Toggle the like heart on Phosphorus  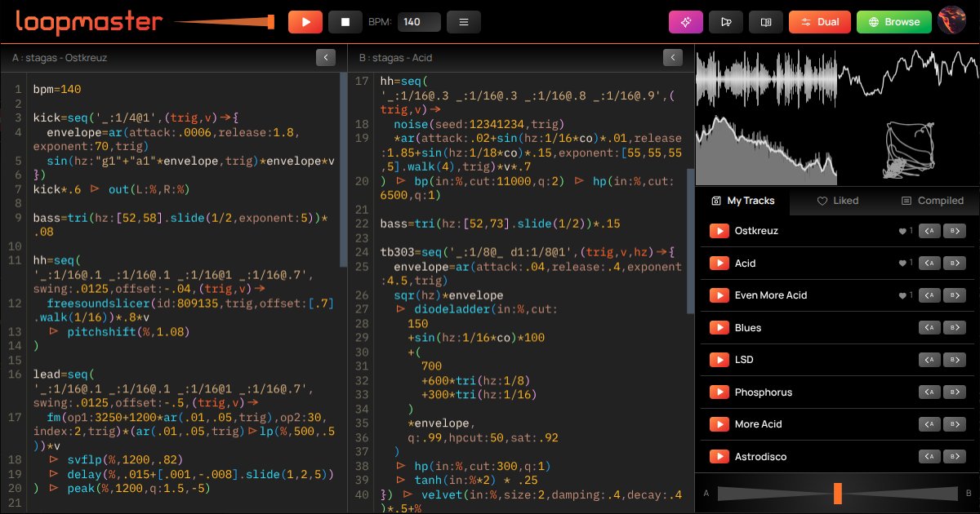pos(901,392)
